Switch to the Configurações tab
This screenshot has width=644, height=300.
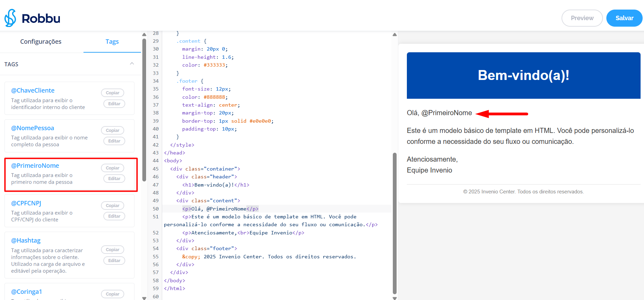tap(41, 42)
